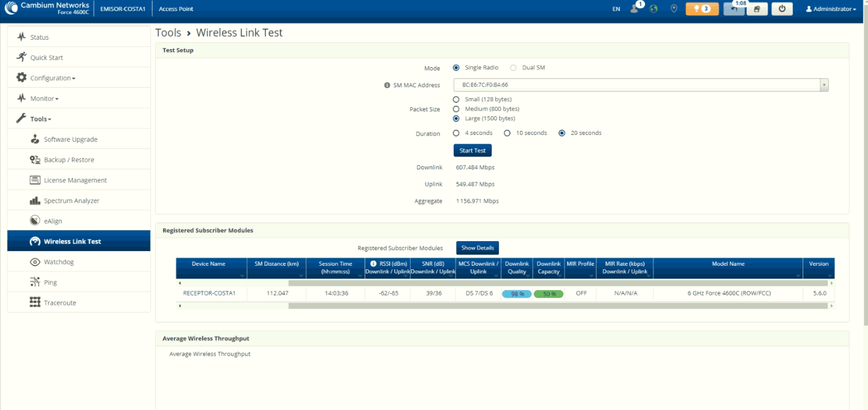Click the undo changes arrow button
The image size is (868, 410).
pos(734,9)
